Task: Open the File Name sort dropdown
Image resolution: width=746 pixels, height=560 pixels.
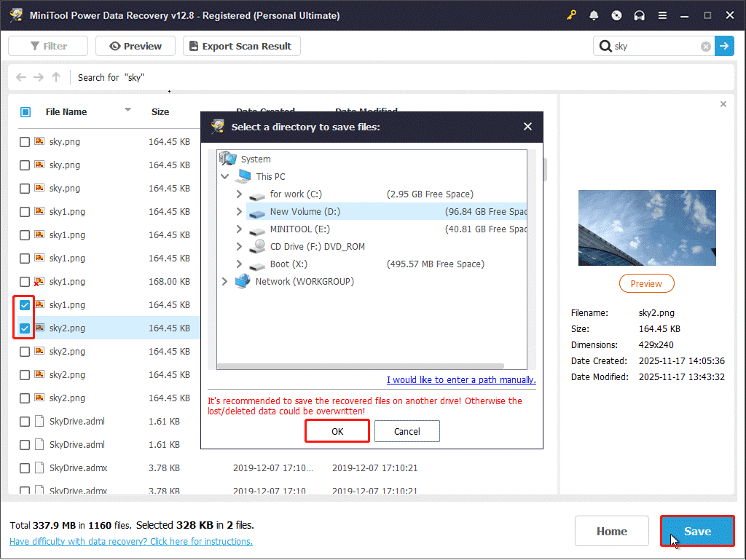Action: [127, 111]
